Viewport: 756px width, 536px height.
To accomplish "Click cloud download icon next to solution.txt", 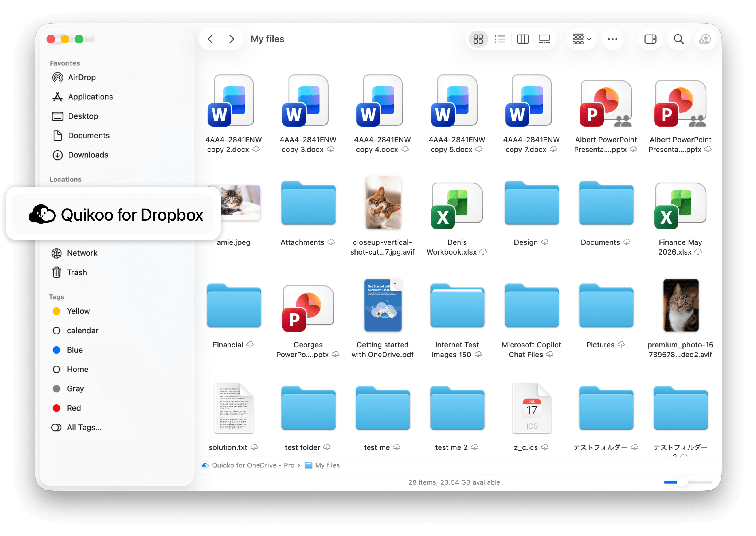I will [x=255, y=448].
